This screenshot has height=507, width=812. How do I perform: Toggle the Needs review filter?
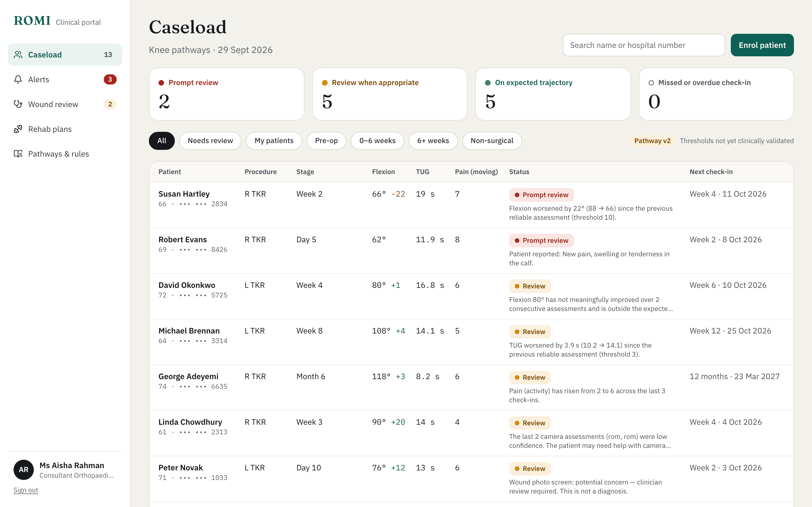point(210,141)
